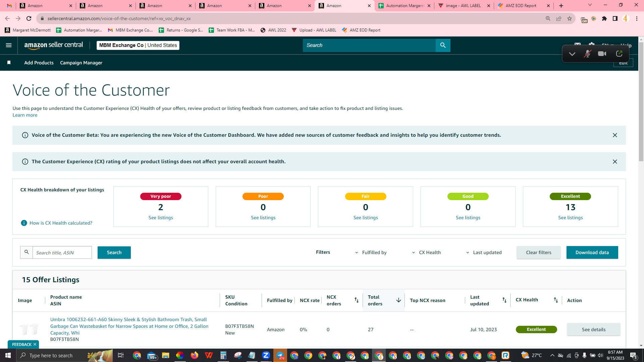Bookmark this page with the star icon
This screenshot has width=644, height=362.
tap(570, 18)
